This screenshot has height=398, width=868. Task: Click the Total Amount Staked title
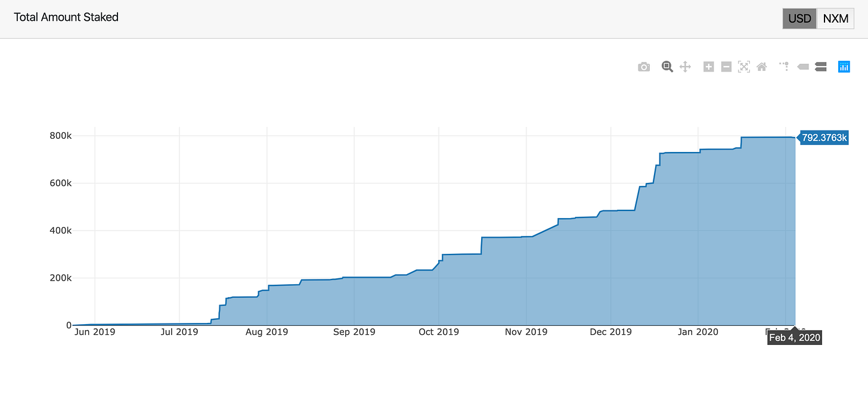coord(66,17)
